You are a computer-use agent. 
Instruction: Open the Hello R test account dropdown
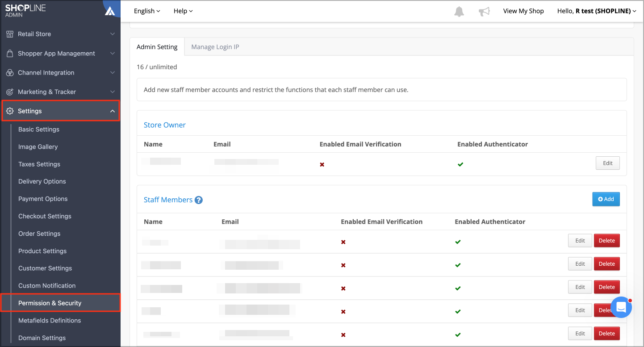pyautogui.click(x=597, y=11)
